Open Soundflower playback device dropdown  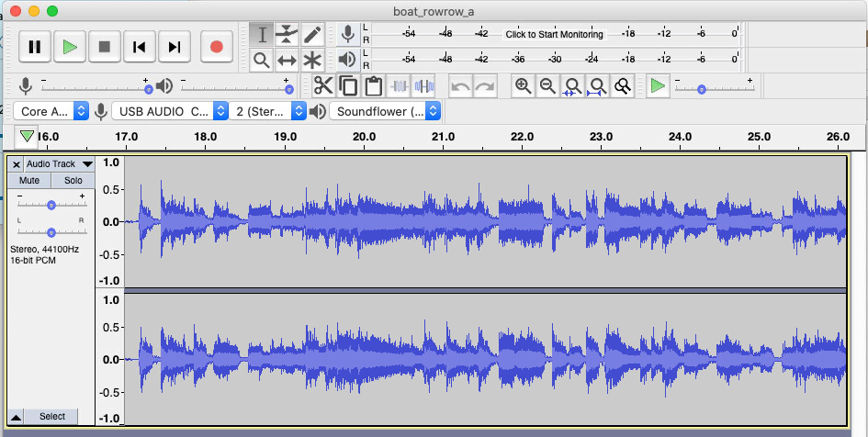pos(385,111)
